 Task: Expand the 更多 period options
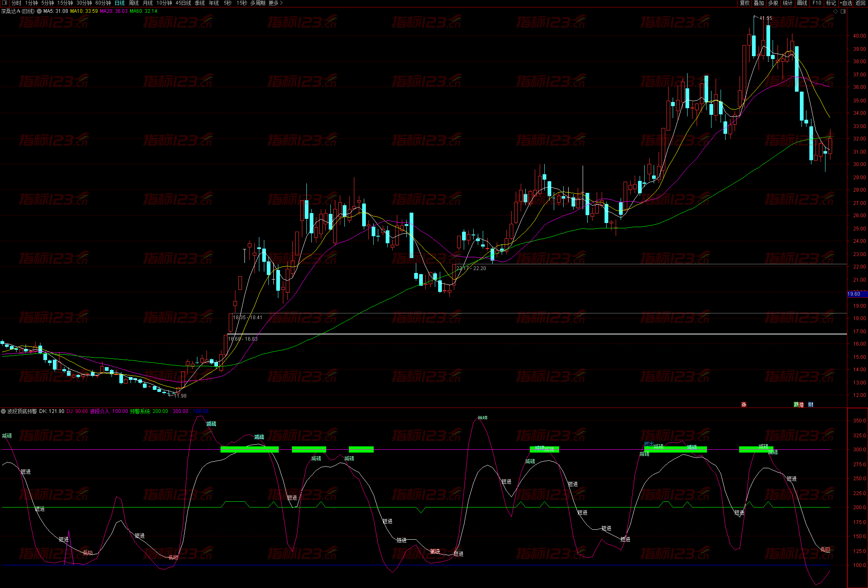275,3
